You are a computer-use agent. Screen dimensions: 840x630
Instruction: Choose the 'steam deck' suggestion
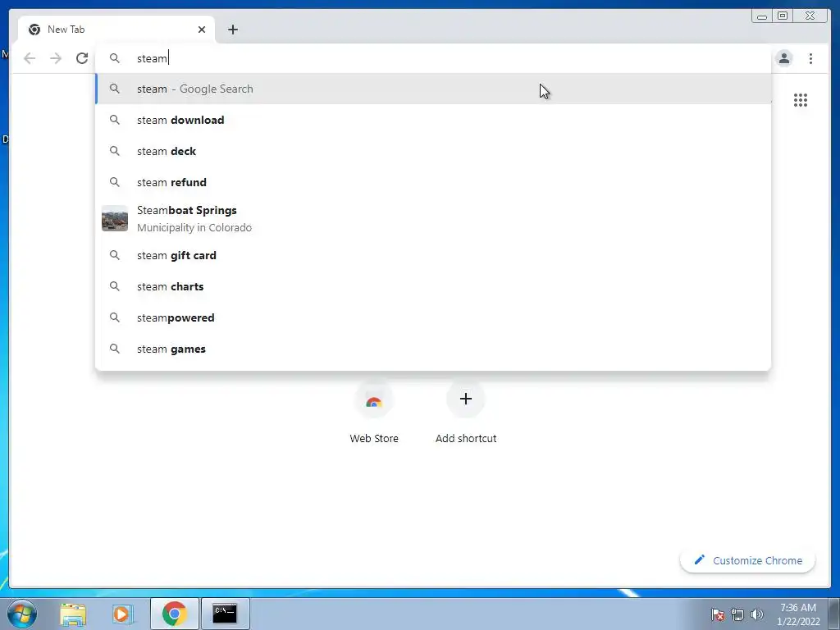click(x=433, y=151)
